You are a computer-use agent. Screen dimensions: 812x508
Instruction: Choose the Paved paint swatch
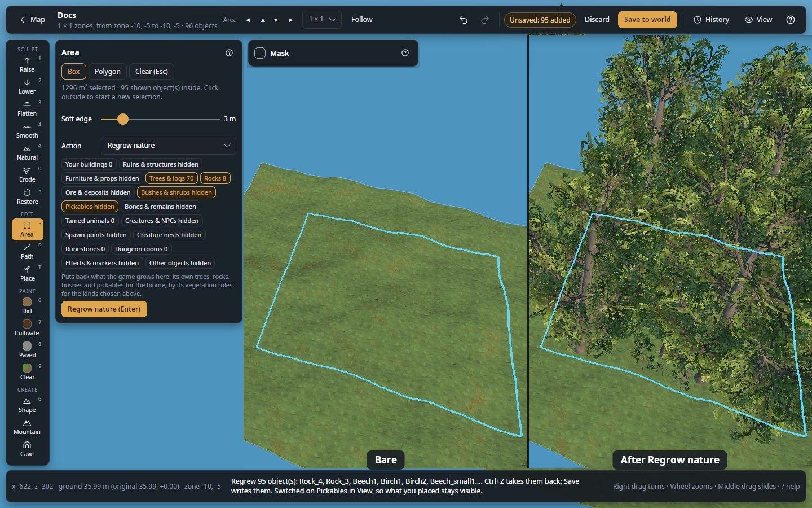[x=27, y=350]
